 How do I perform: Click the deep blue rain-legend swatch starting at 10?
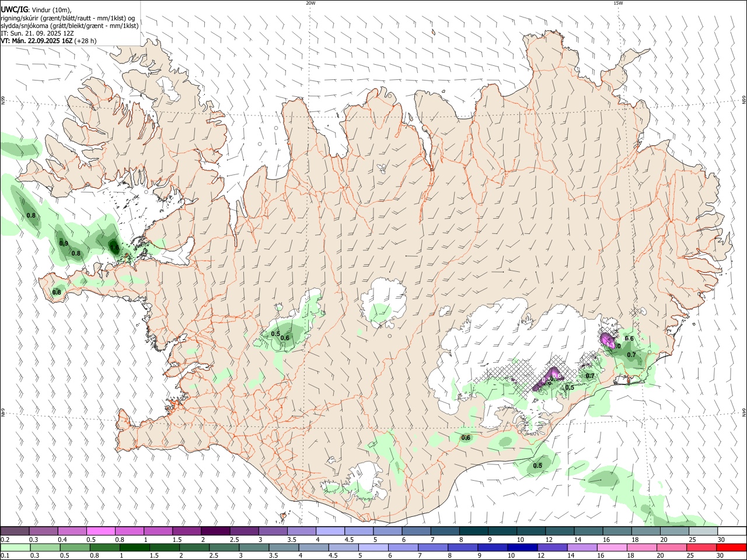(523, 548)
